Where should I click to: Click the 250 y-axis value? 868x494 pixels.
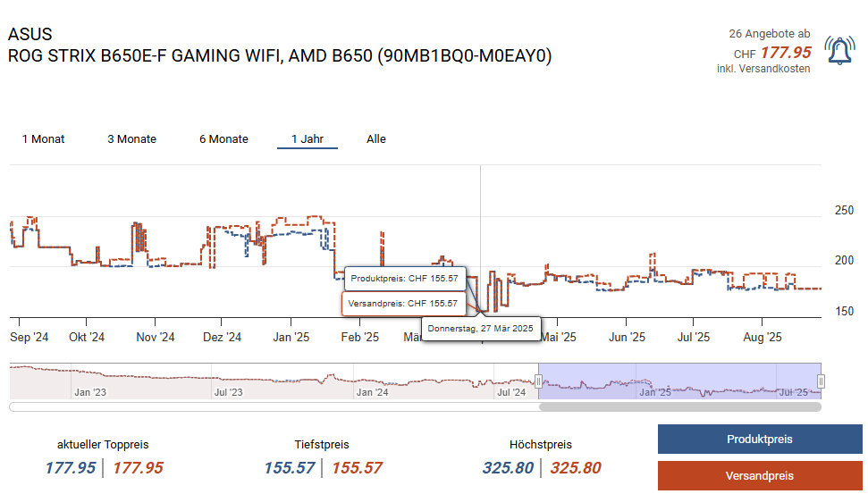(844, 210)
